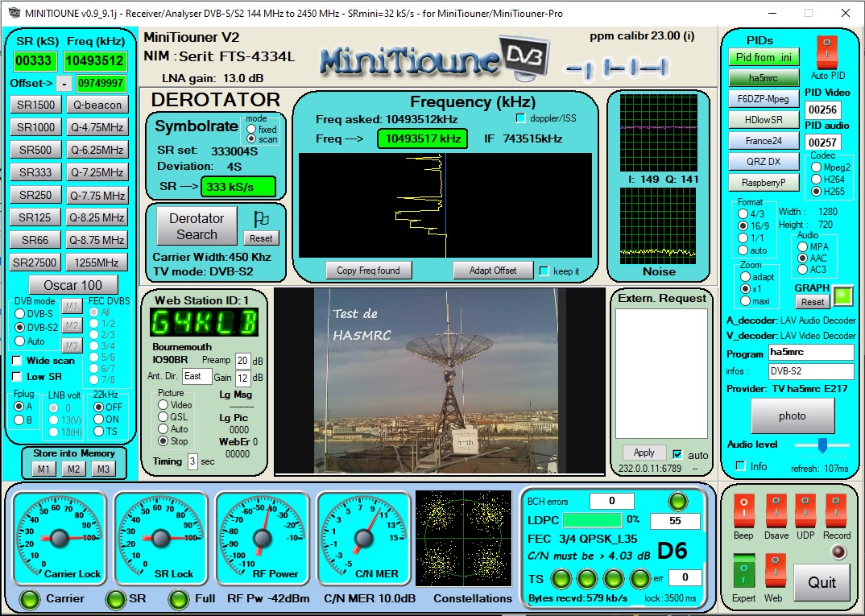Enable the doppler/ISS checkbox

click(x=520, y=118)
